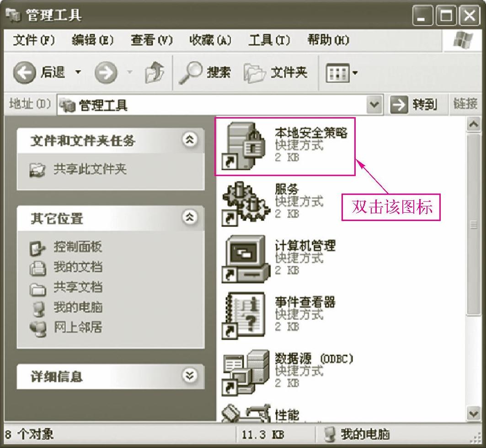Select the 数据源 (ODBC) icon
Viewport: 486px width, 448px height.
[246, 372]
